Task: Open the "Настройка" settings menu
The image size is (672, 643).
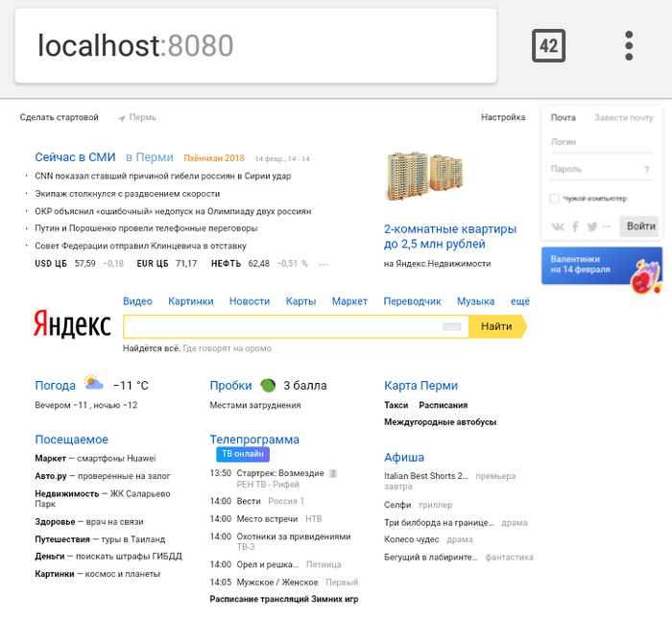Action: tap(503, 118)
